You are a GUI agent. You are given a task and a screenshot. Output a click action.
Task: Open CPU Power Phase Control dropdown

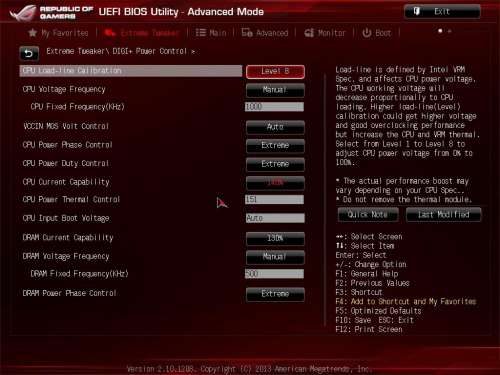point(275,146)
